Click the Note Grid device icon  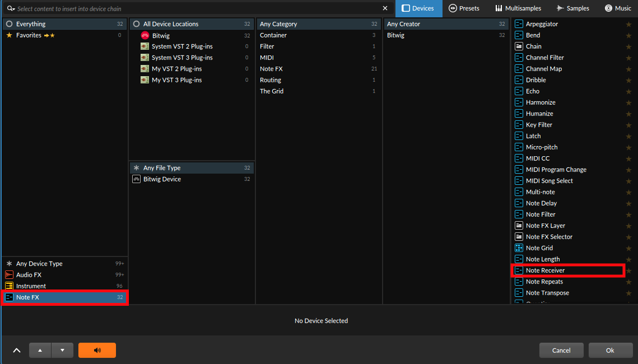click(519, 248)
